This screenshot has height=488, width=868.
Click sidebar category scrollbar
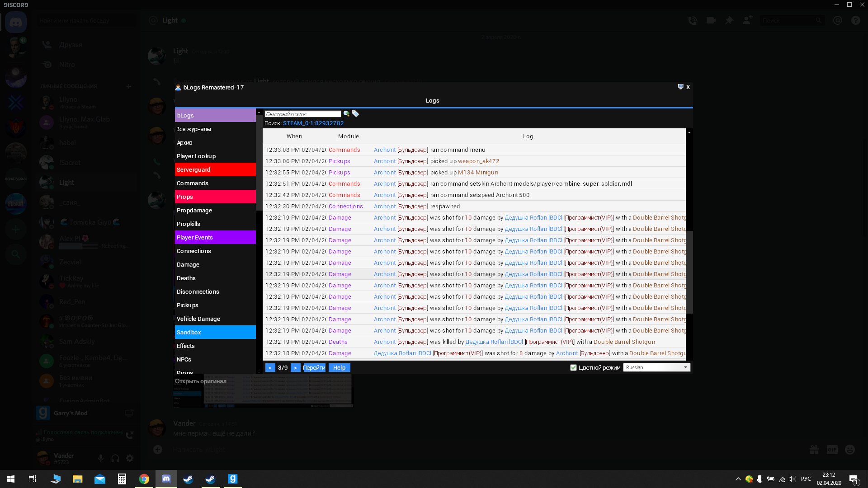pyautogui.click(x=259, y=163)
